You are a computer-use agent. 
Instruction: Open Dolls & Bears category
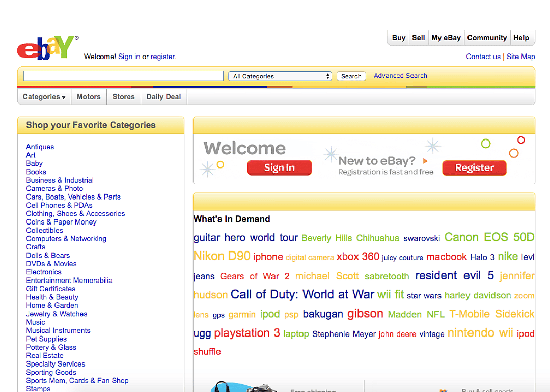coord(48,255)
